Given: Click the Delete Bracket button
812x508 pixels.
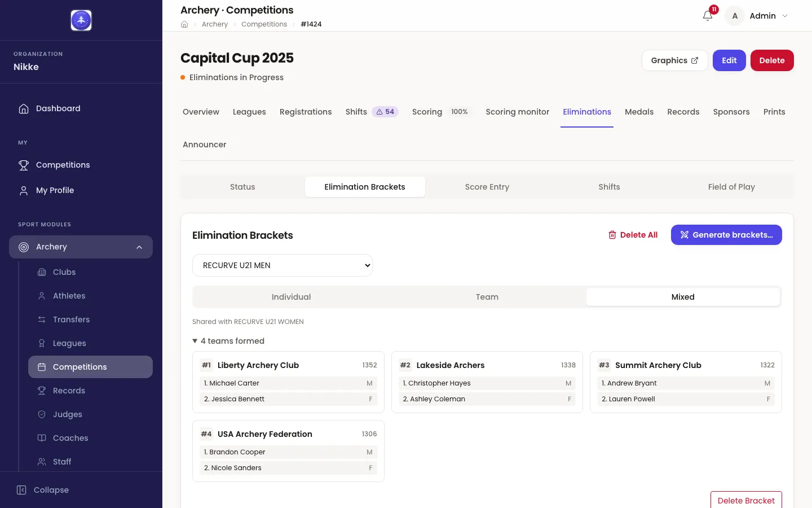Looking at the screenshot, I should [x=746, y=500].
